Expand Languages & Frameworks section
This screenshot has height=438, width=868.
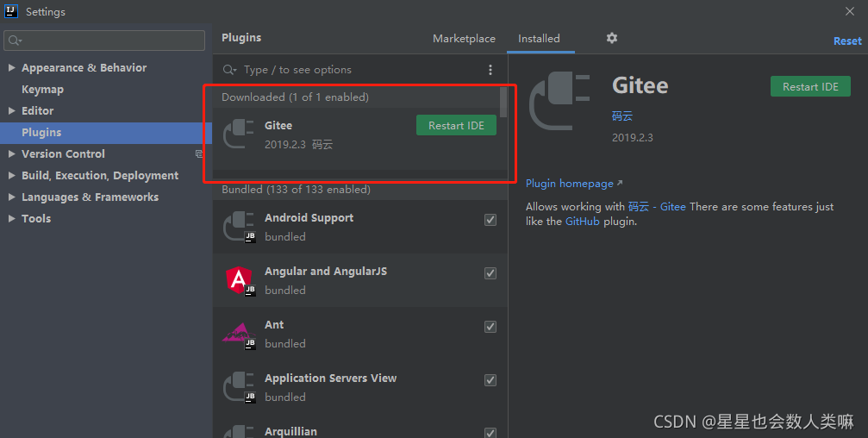point(11,197)
